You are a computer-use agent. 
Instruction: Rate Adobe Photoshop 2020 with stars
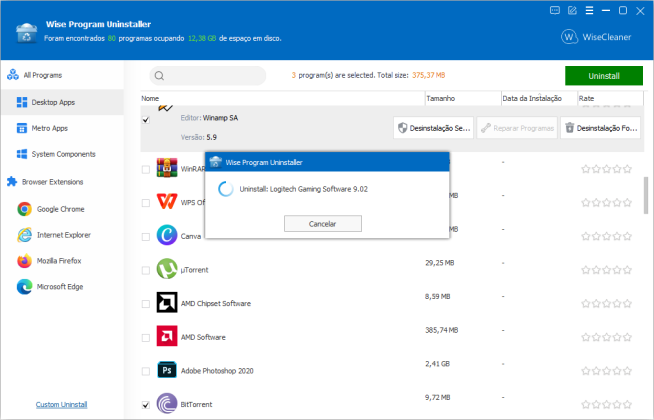pos(606,371)
